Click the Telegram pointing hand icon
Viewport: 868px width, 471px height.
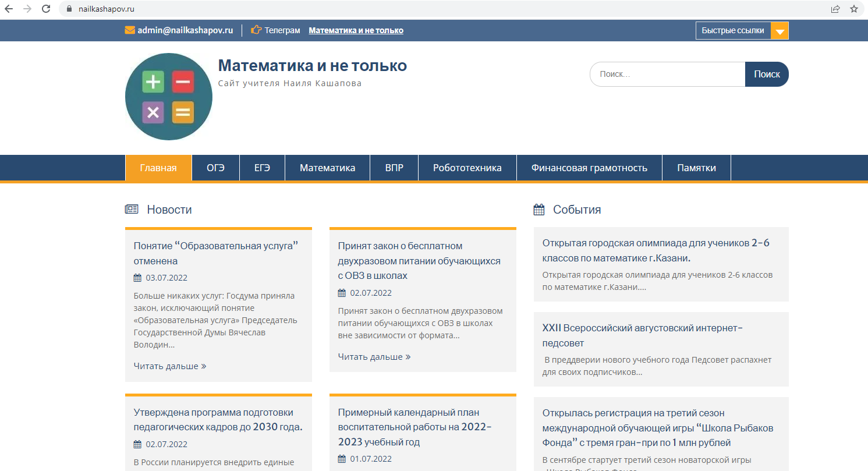[x=256, y=30]
